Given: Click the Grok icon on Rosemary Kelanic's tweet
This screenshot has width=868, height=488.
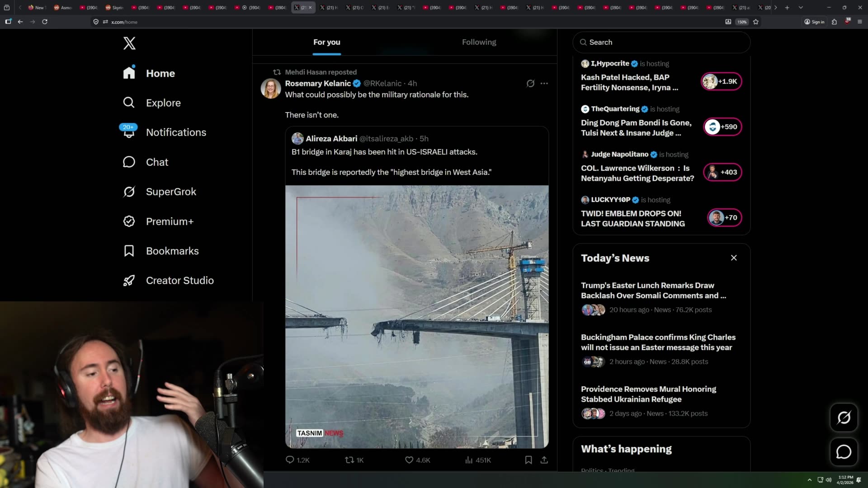Looking at the screenshot, I should coord(530,84).
